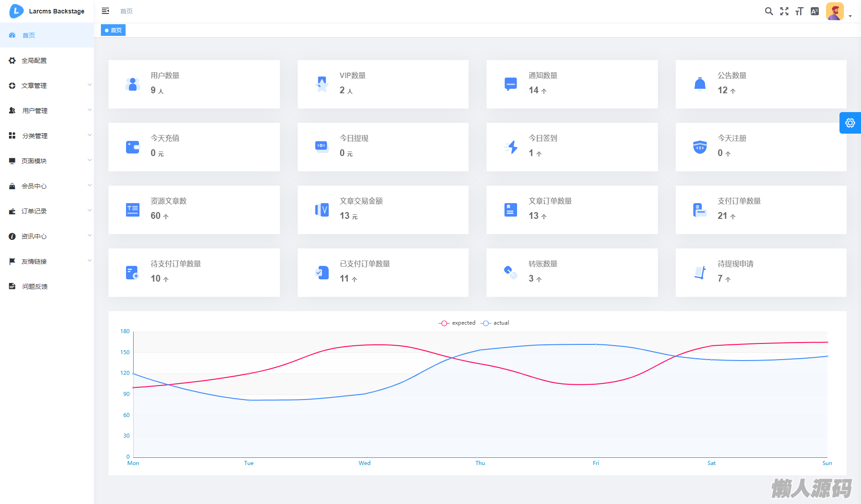Click the 用户数量 statistics card

(194, 84)
